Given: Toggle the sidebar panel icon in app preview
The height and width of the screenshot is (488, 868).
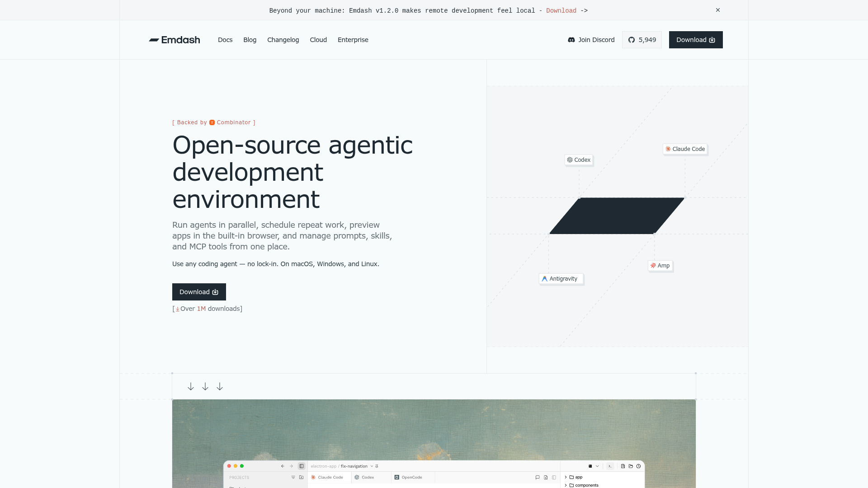Looking at the screenshot, I should coord(302,466).
